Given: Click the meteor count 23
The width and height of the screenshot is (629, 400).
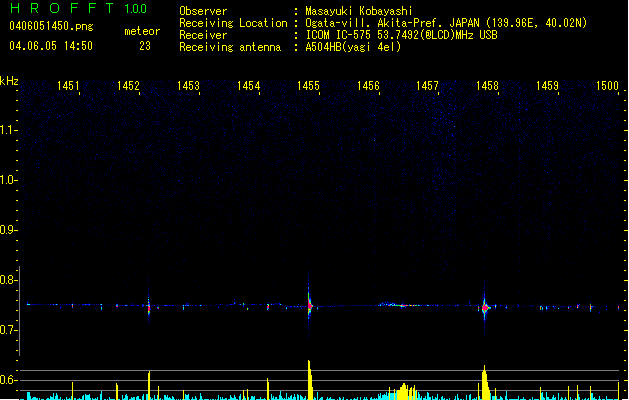Looking at the screenshot, I should pyautogui.click(x=145, y=46).
